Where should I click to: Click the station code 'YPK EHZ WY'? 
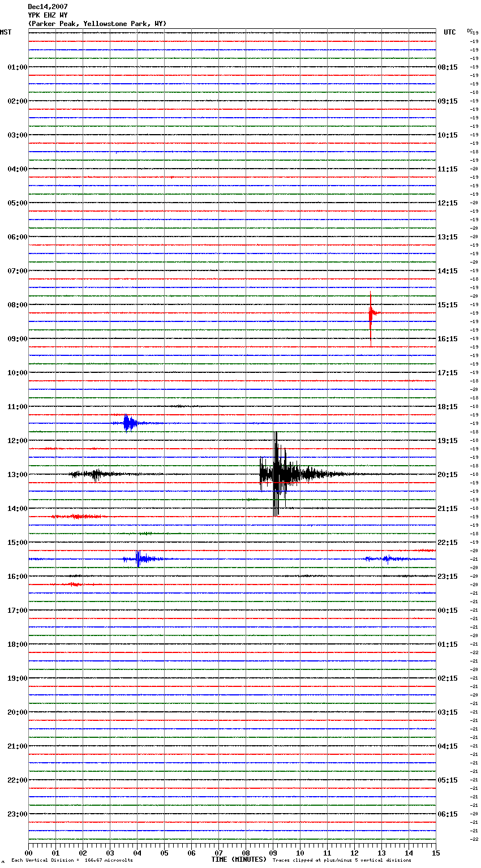48,15
